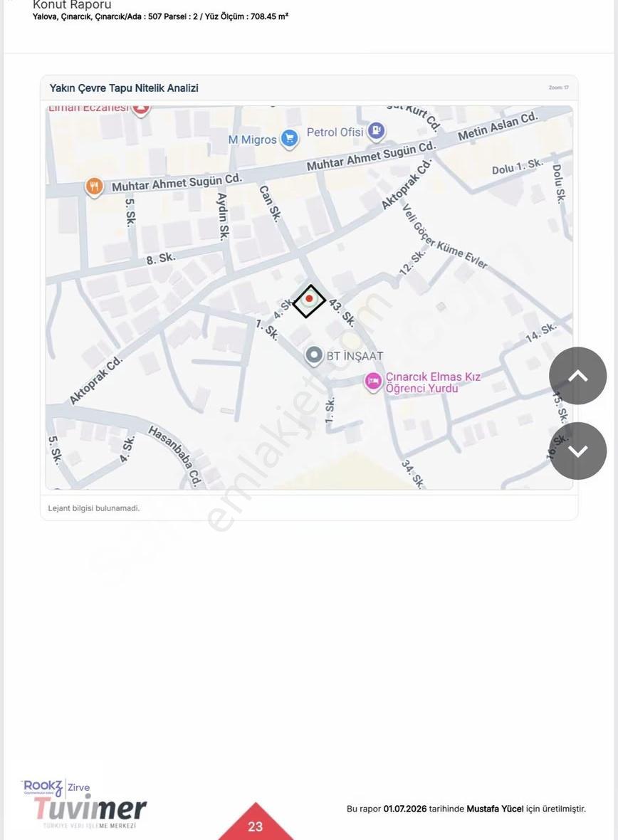
Task: Click the report date 01.07.2026
Action: coord(404,809)
